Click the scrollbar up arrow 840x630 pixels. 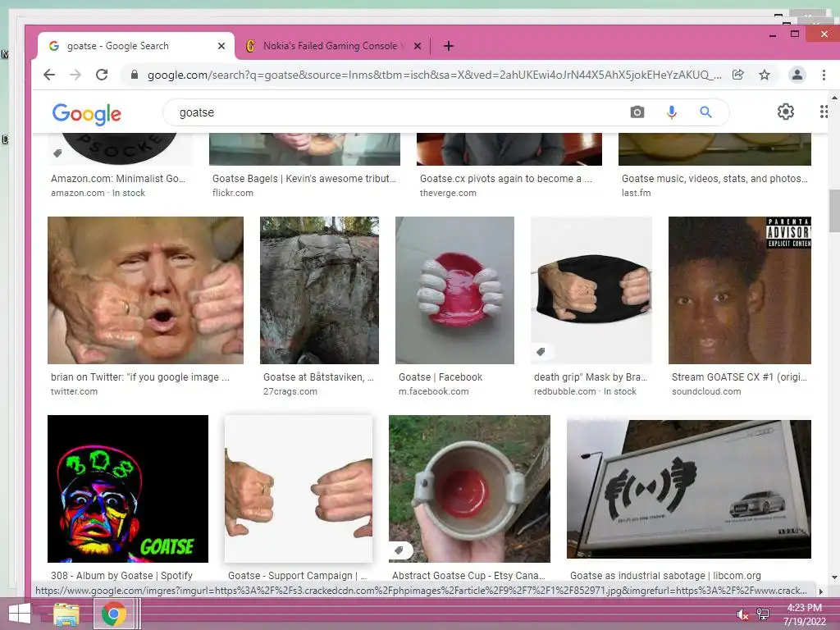tap(834, 98)
